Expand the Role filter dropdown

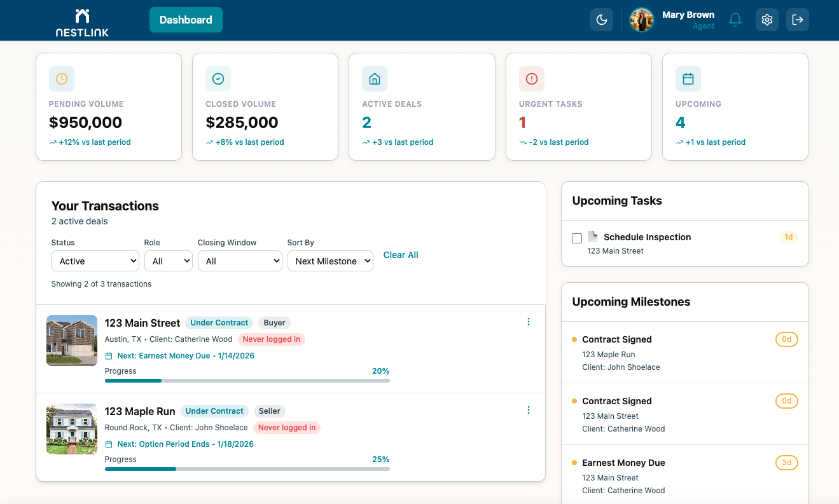(x=168, y=261)
